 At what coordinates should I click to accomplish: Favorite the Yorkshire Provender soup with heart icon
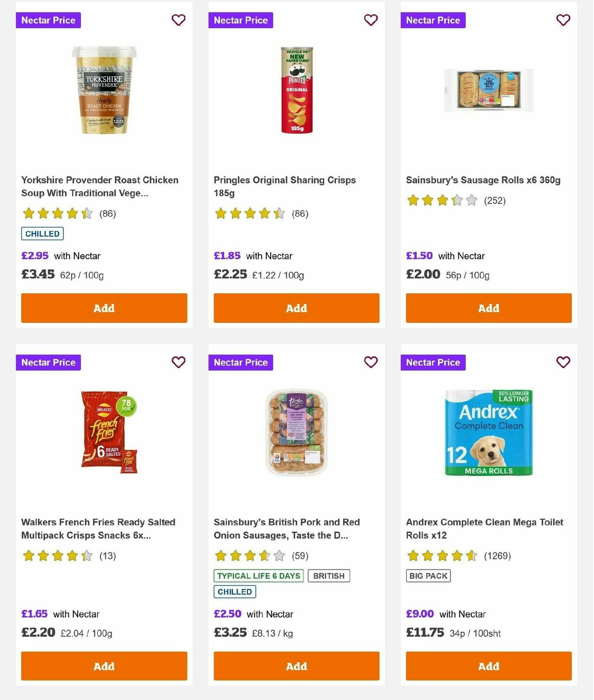tap(178, 20)
